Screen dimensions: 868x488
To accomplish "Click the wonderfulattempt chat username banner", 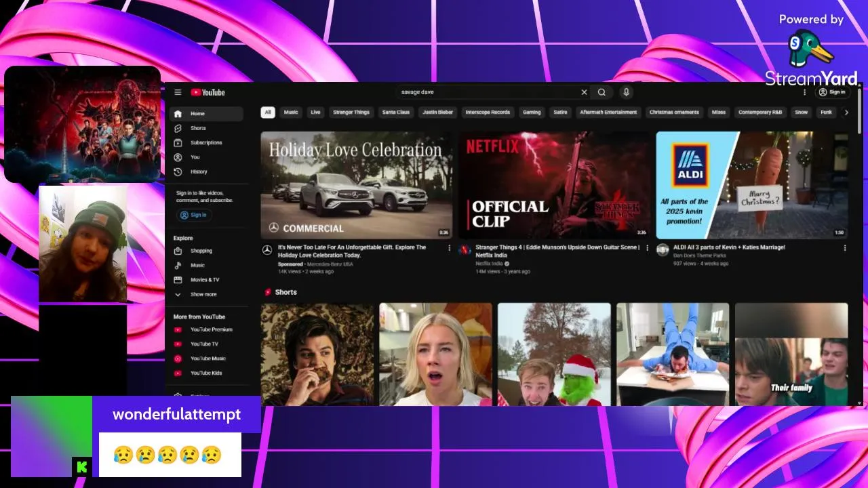I will point(176,414).
